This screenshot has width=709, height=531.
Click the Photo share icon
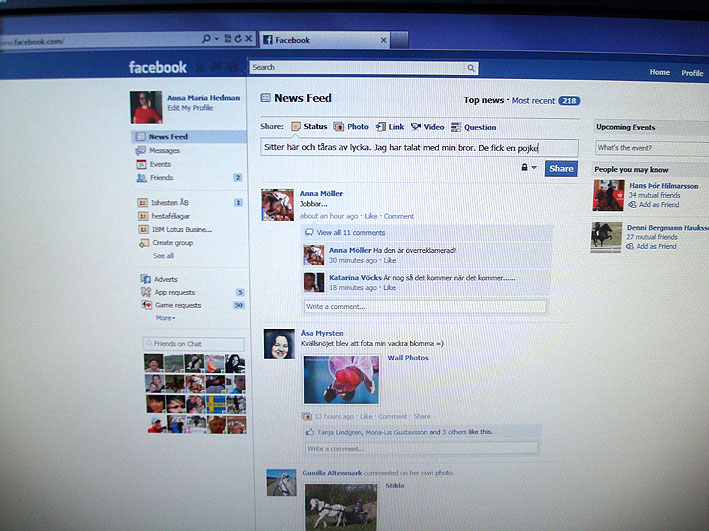tap(338, 127)
